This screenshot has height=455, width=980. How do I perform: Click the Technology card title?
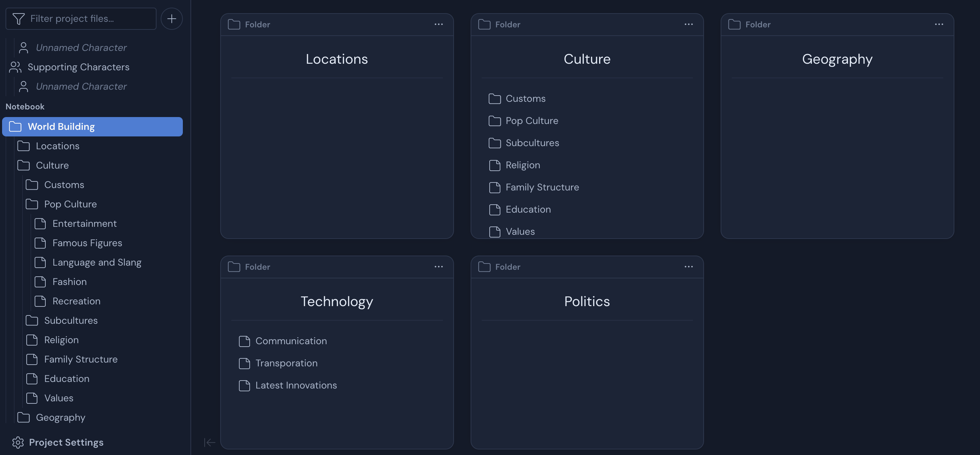click(x=337, y=302)
